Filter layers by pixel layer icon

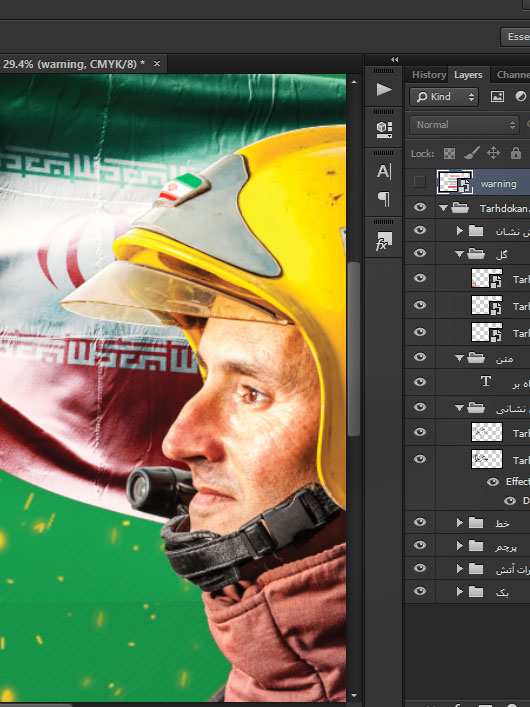(497, 96)
